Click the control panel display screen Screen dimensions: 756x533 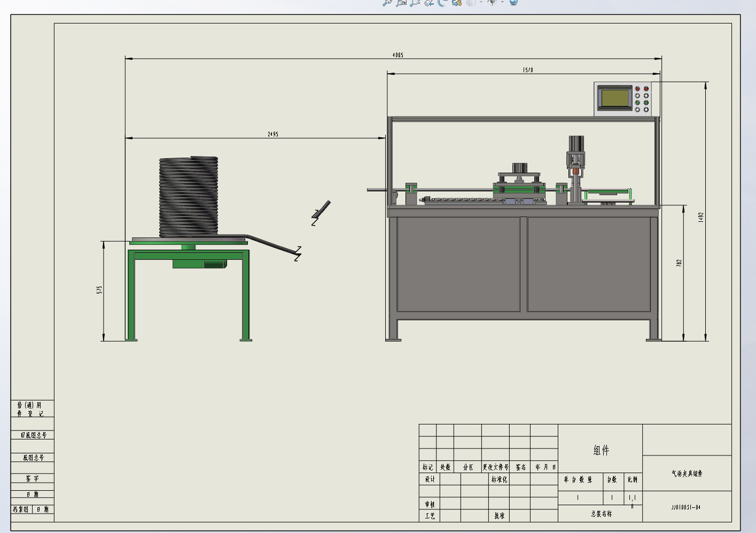pos(615,98)
